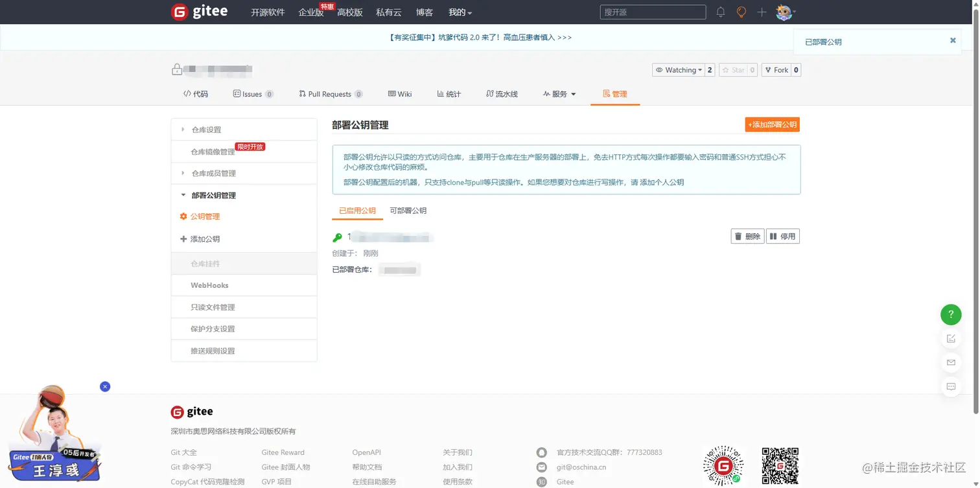The image size is (980, 488).
Task: Star the repository
Action: 733,70
